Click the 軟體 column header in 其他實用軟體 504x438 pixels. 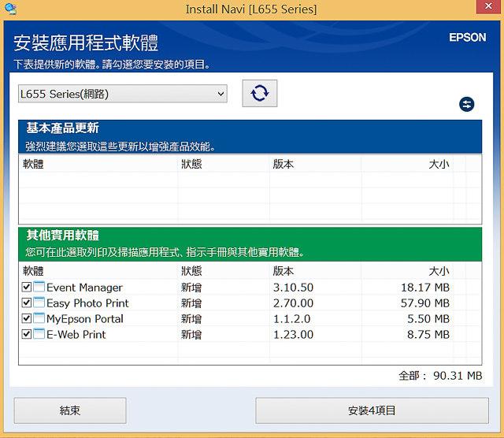click(x=33, y=271)
